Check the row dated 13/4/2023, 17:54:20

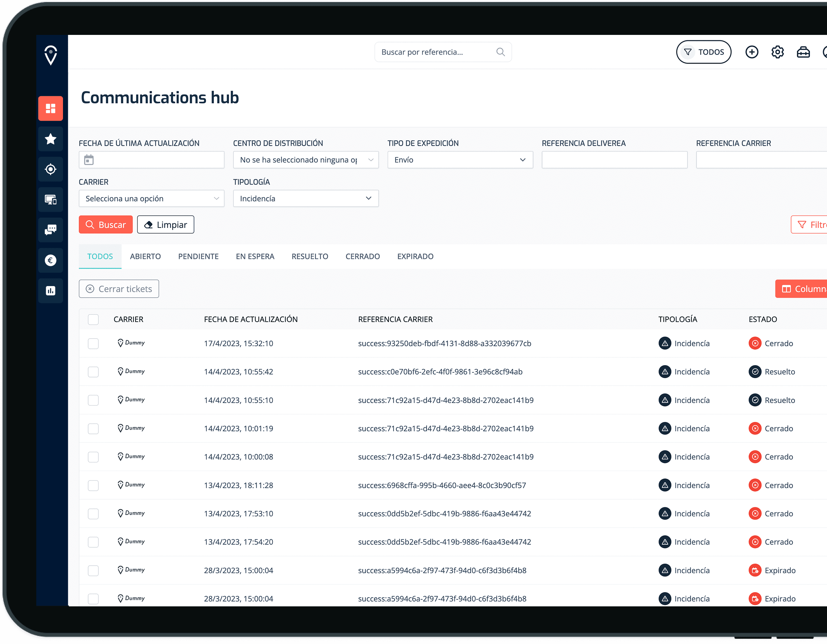tap(93, 542)
